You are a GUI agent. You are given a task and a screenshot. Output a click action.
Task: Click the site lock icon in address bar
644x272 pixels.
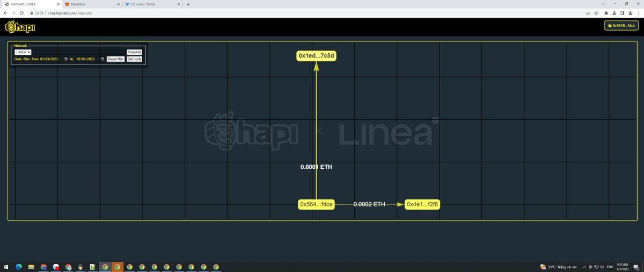32,13
